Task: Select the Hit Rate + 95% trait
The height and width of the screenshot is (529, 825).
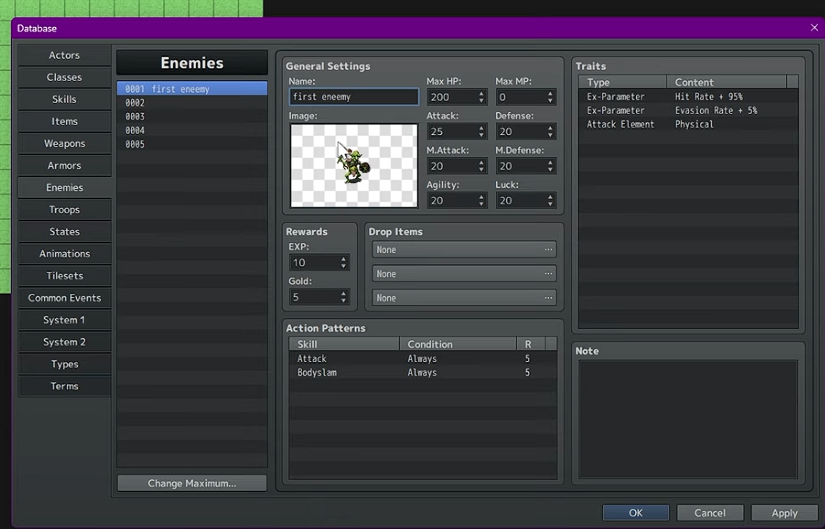Action: click(686, 97)
